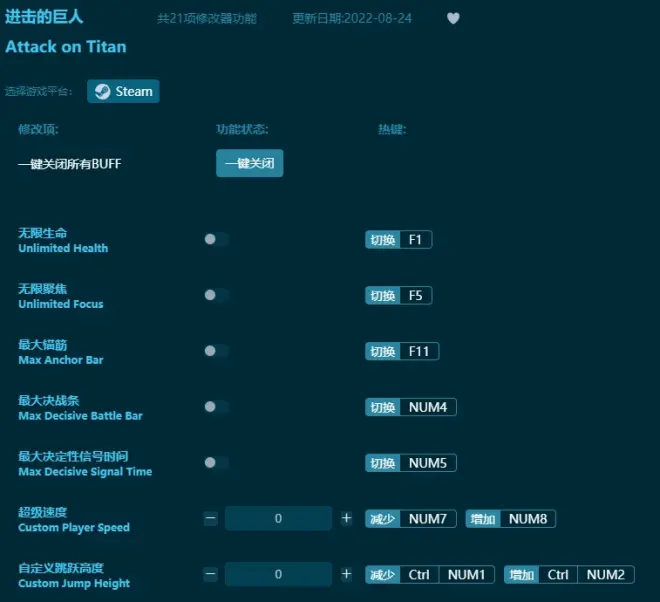Click the NUM8 increase speed hotkey

[527, 519]
